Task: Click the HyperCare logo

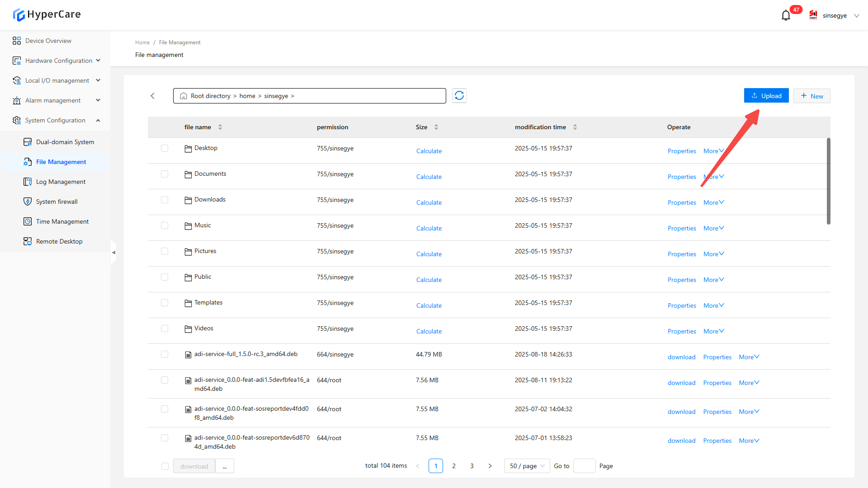Action: pyautogui.click(x=47, y=14)
